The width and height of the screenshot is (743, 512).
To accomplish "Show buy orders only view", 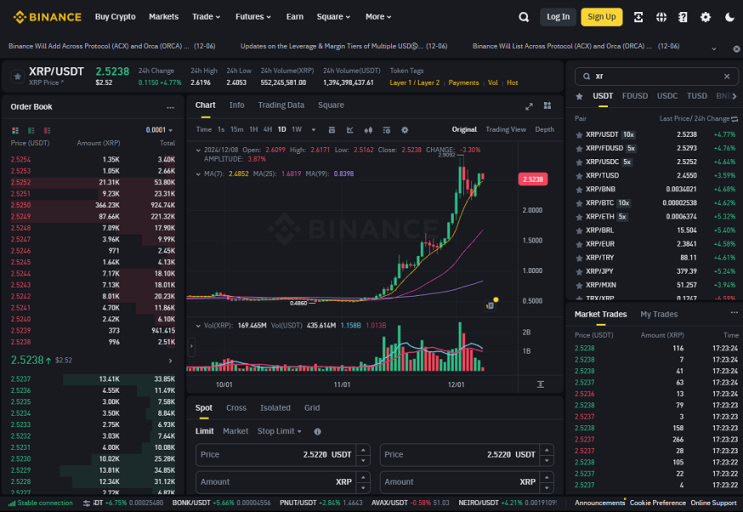I will click(x=31, y=130).
